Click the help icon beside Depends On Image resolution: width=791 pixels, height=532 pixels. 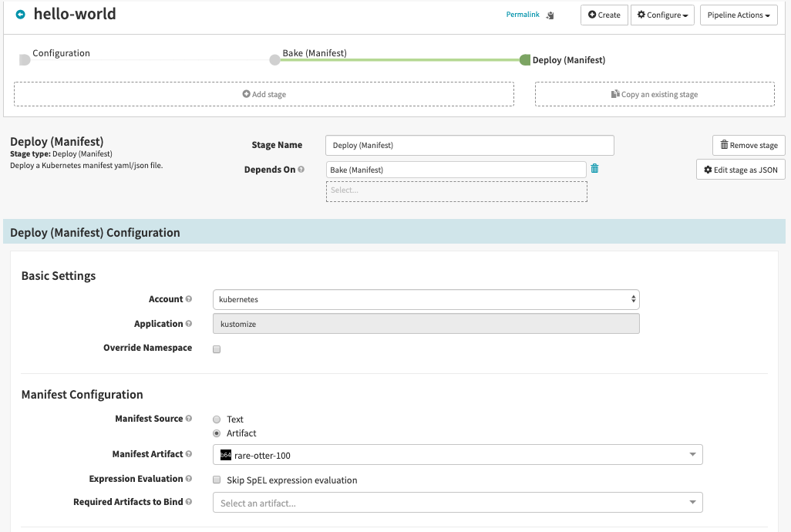click(x=301, y=170)
